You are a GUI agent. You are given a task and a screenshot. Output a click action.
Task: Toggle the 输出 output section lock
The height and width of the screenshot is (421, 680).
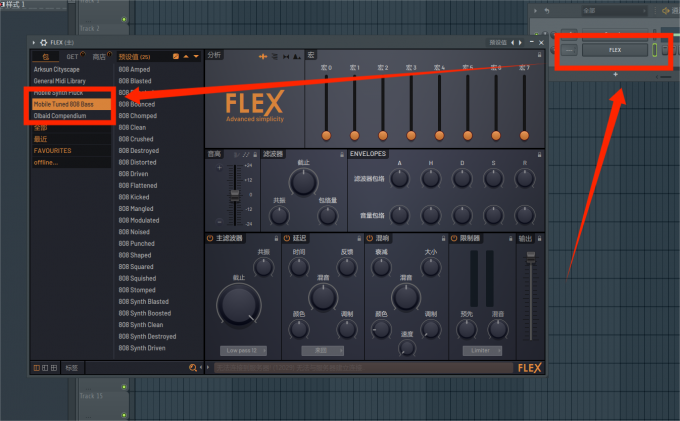click(539, 238)
